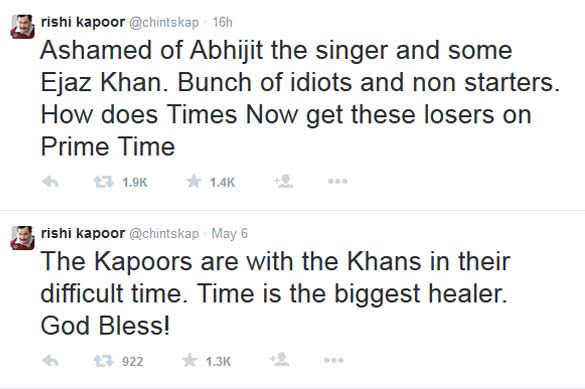Reply to the Kapoors and Khans tweet
This screenshot has width=585, height=389.
(x=50, y=361)
